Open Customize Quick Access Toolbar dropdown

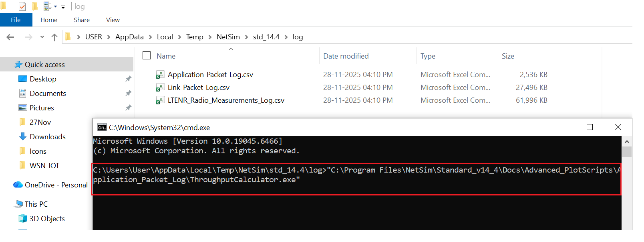63,7
